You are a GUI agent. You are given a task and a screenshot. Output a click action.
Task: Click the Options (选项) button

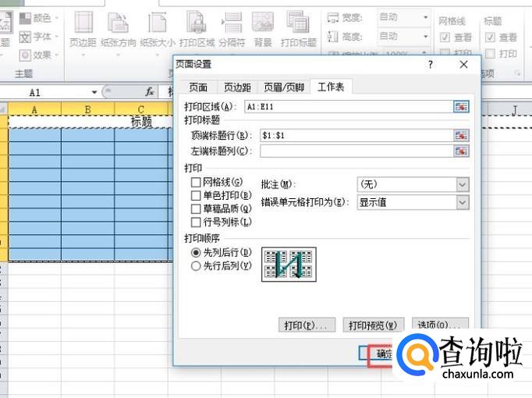pyautogui.click(x=440, y=325)
